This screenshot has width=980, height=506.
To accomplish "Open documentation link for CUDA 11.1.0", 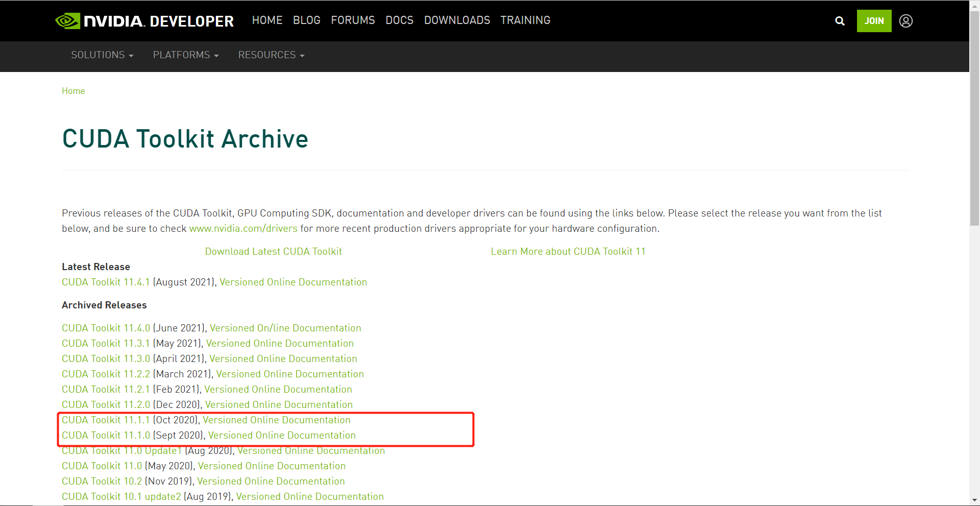I will 282,436.
